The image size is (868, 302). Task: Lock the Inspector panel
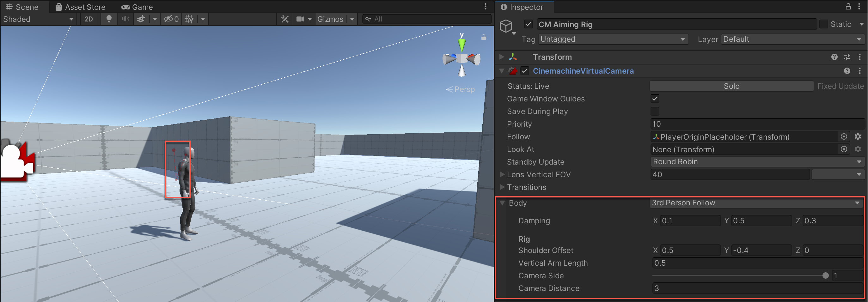pos(848,7)
